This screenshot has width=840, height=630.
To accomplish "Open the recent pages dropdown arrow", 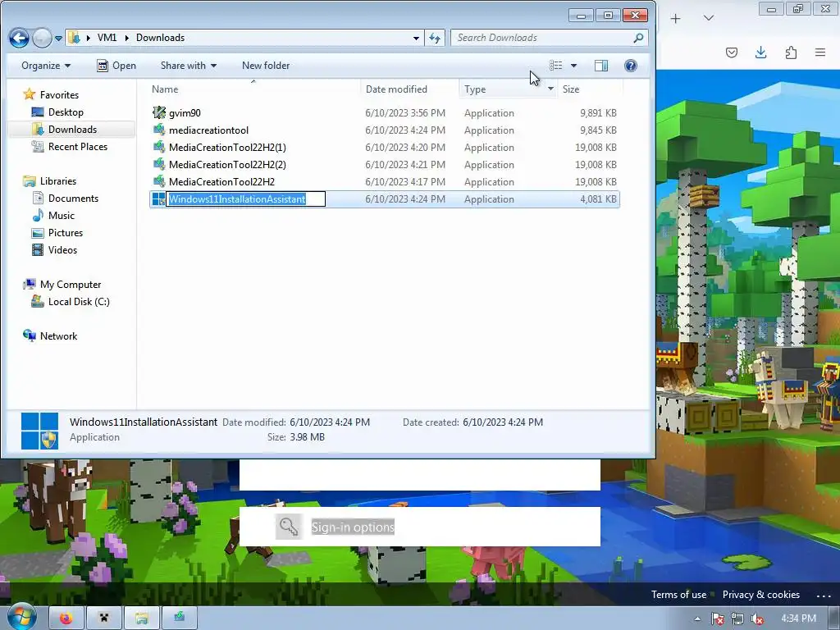I will [x=58, y=39].
